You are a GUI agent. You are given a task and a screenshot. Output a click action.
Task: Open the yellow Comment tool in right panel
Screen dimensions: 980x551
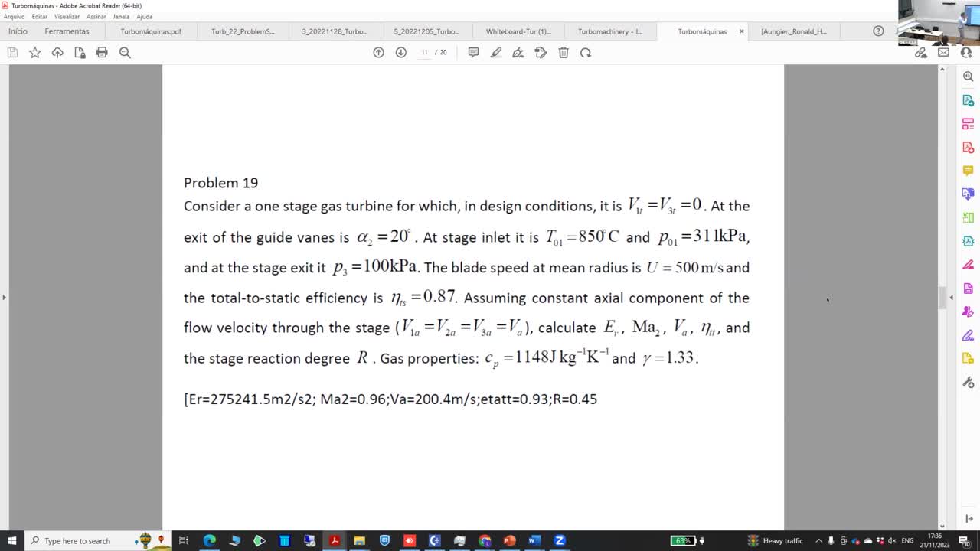968,171
